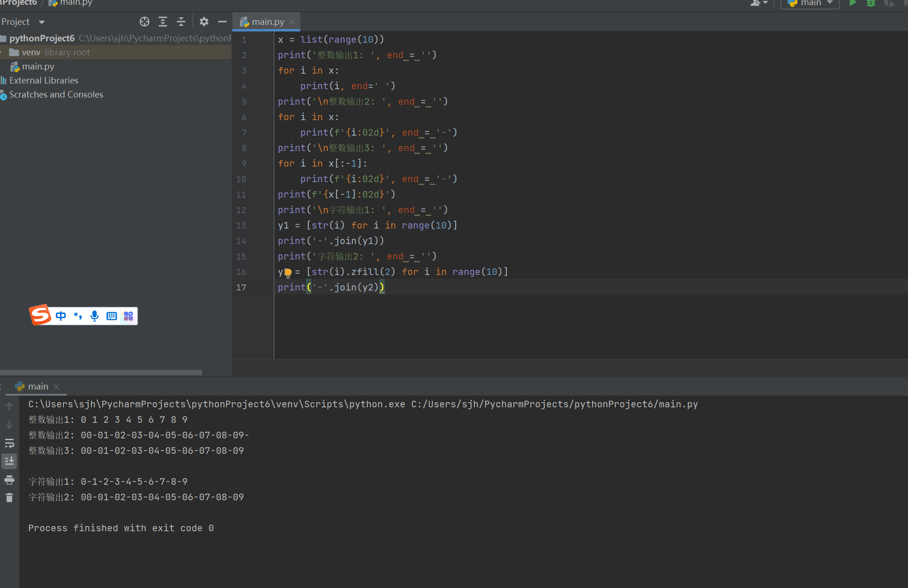This screenshot has width=908, height=588.
Task: Run main with the green play button
Action: pyautogui.click(x=853, y=3)
